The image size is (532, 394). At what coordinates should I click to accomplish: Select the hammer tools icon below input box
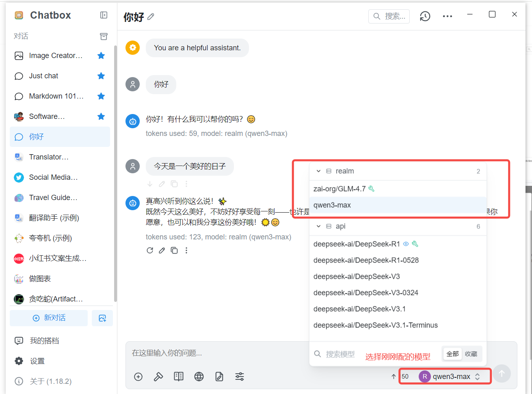(158, 377)
